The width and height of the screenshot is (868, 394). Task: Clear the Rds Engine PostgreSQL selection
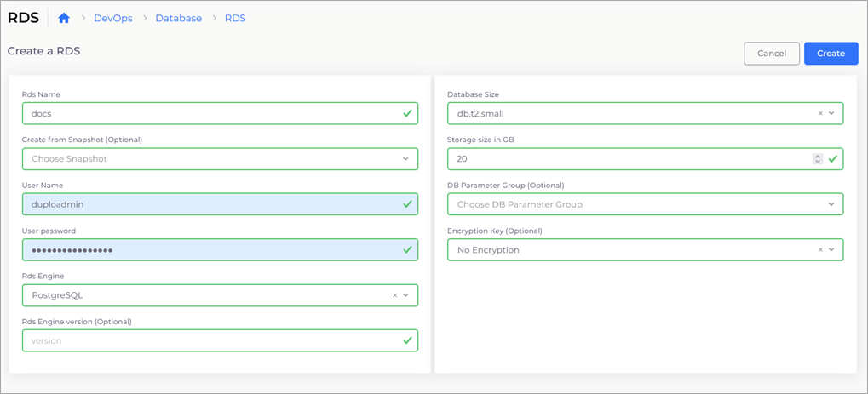coord(394,295)
